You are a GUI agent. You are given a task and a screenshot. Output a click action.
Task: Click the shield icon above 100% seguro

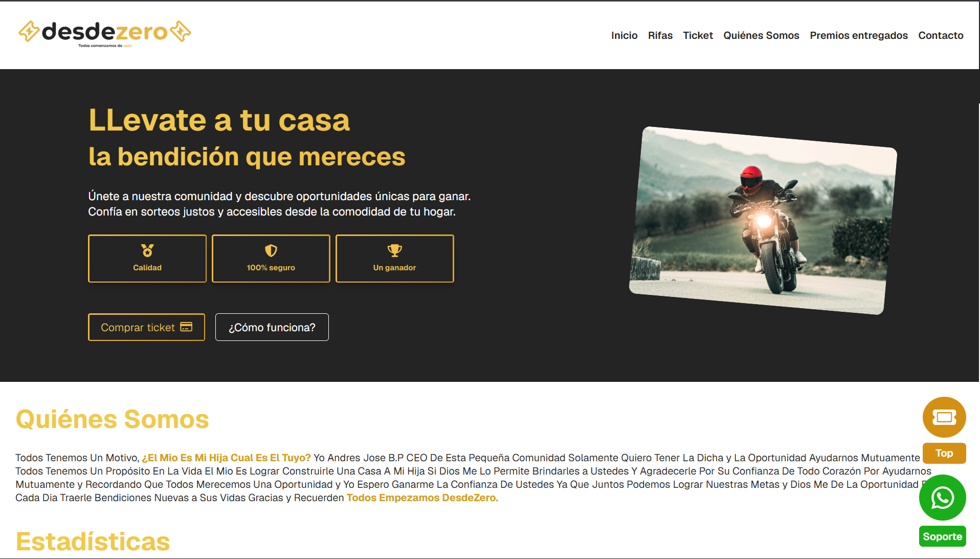(x=271, y=250)
